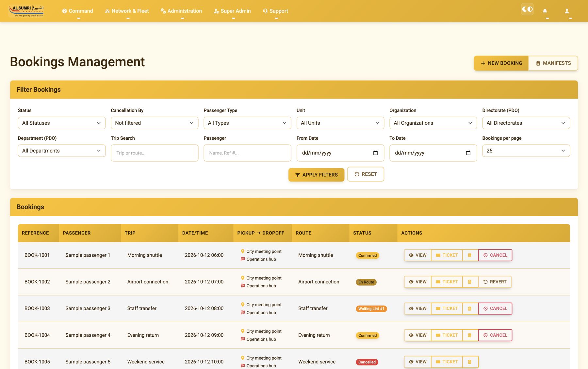Click the clipboard icon for BOOK-1005
The image size is (588, 369).
tap(470, 362)
